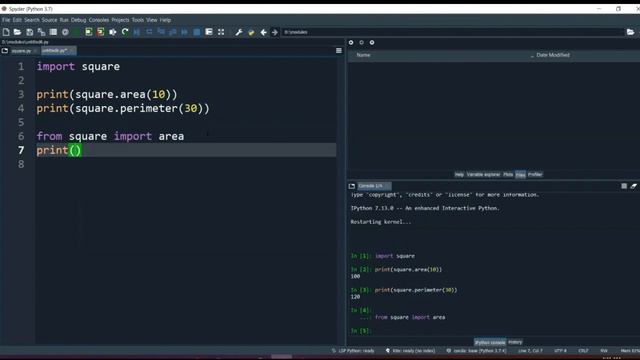Click the debug step-over icon
640x360 pixels.
click(149, 32)
